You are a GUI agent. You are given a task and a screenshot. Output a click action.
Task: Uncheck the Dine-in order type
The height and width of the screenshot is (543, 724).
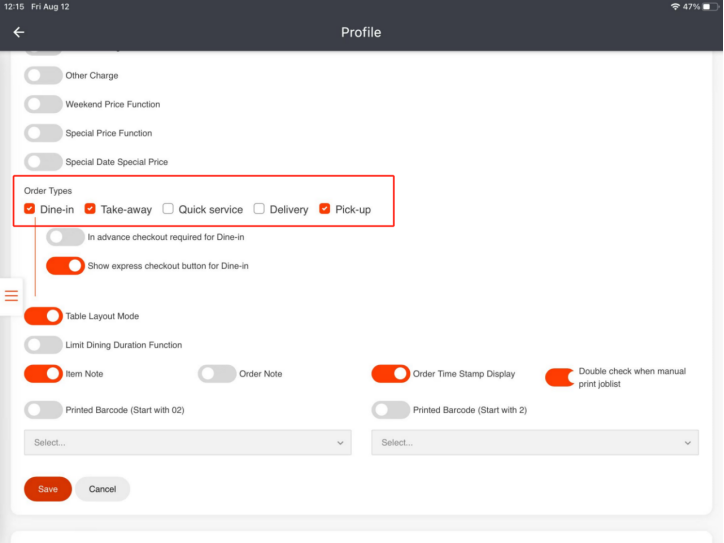point(30,209)
